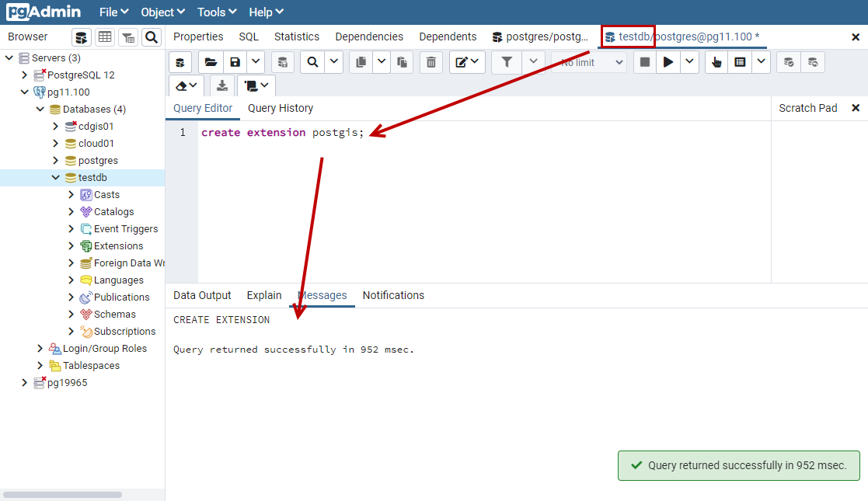The height and width of the screenshot is (501, 868).
Task: Expand the Schemas tree node
Action: click(71, 315)
